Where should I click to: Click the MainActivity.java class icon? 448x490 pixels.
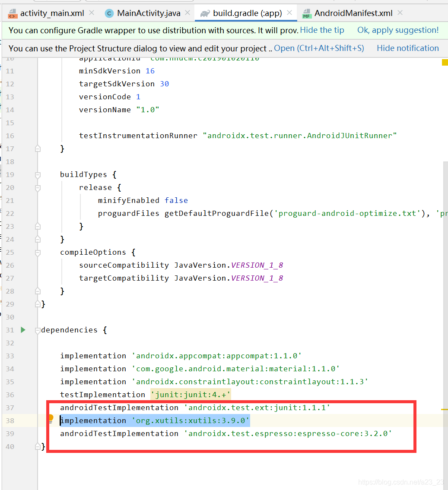(109, 13)
